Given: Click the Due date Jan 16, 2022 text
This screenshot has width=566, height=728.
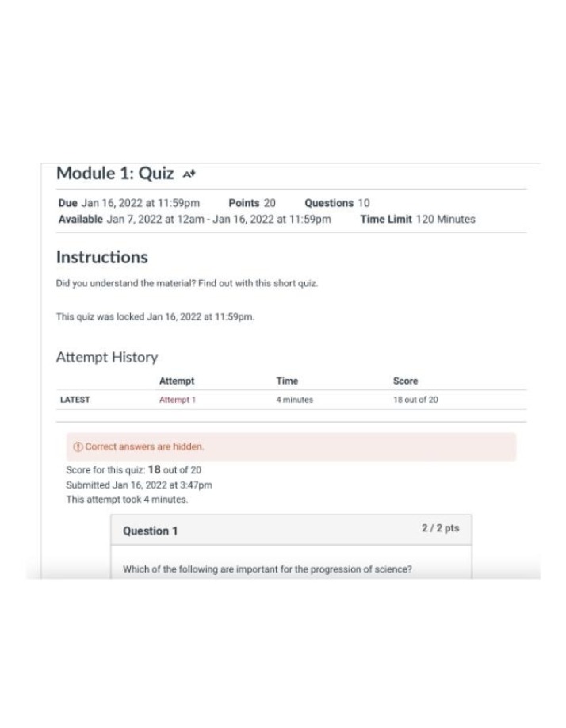Looking at the screenshot, I should [129, 203].
